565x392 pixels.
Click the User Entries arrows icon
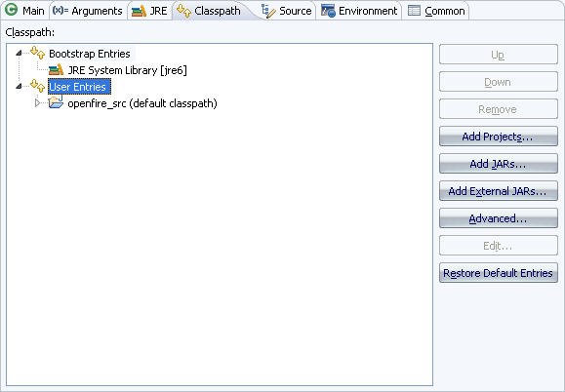37,86
